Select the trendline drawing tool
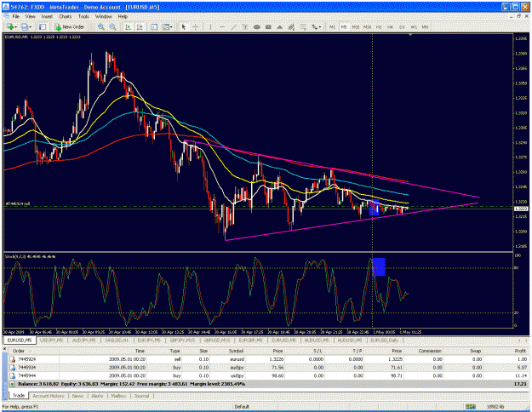 (x=233, y=26)
